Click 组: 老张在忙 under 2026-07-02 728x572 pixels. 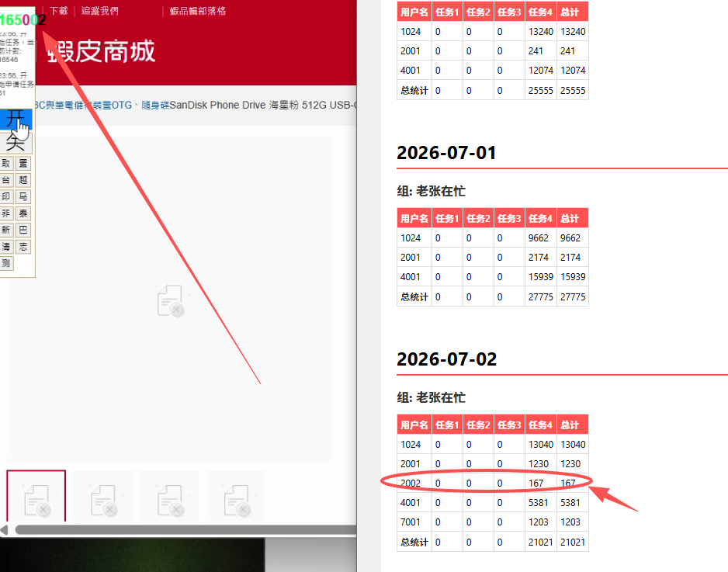tap(432, 397)
